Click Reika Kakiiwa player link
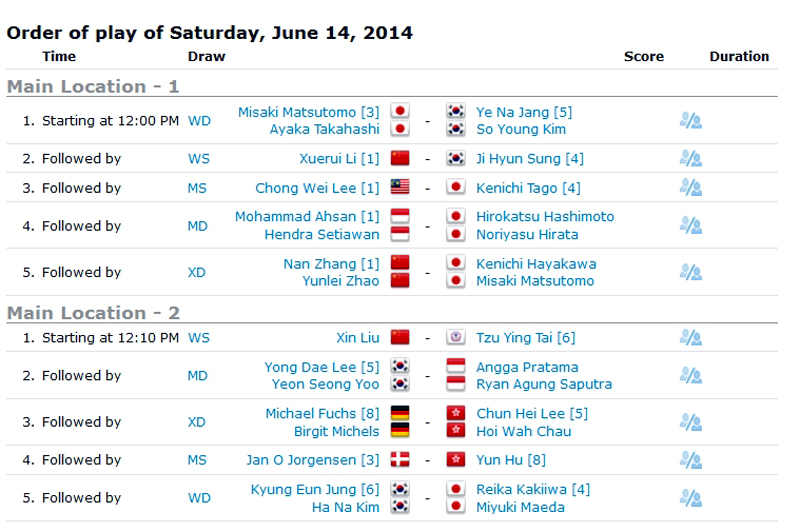The height and width of the screenshot is (532, 800). tap(533, 489)
